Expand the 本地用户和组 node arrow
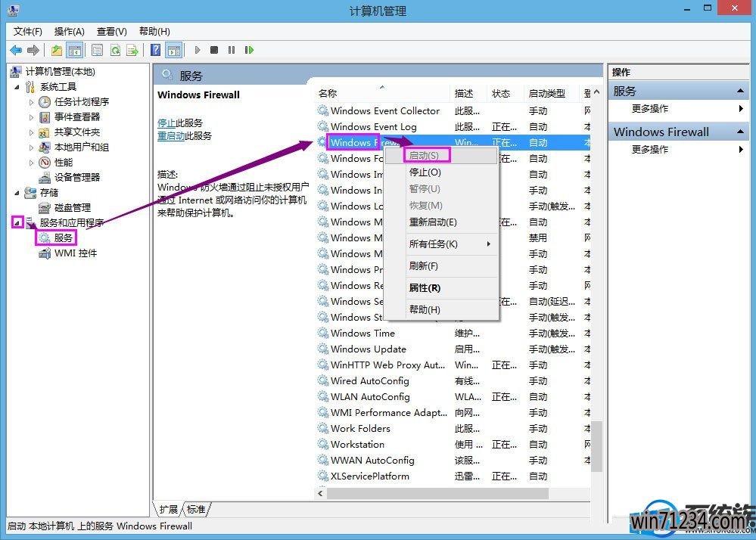 coord(31,147)
